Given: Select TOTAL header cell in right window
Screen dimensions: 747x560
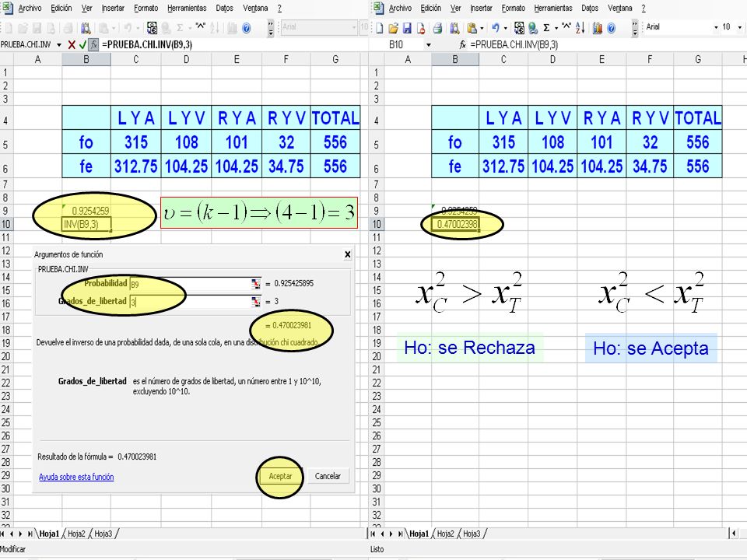Looking at the screenshot, I should 698,118.
